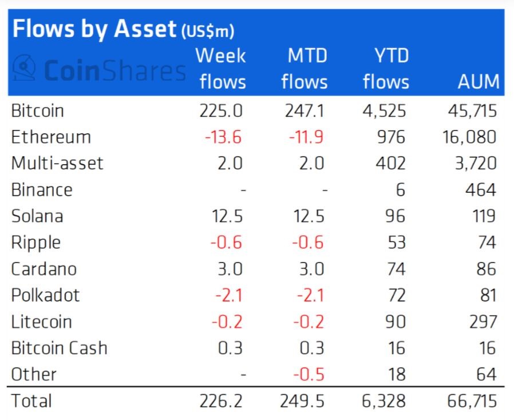Click Polkadot's -2.1 week flows value
514x420 pixels.
[229, 295]
